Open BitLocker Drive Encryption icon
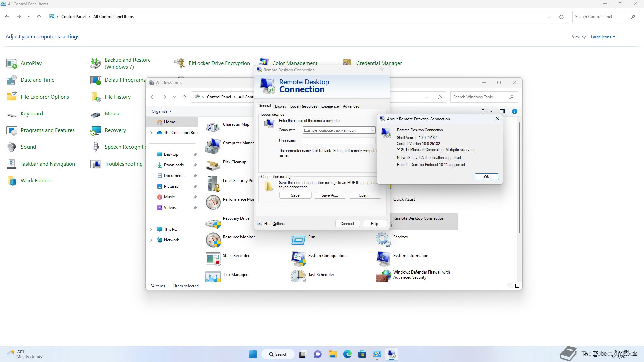The width and height of the screenshot is (644, 362). tap(179, 63)
